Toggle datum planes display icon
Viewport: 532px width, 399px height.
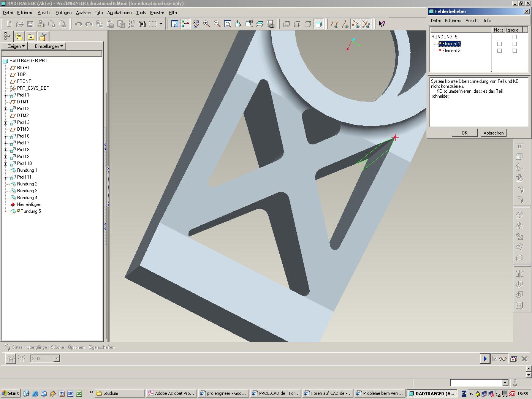pyautogui.click(x=334, y=24)
